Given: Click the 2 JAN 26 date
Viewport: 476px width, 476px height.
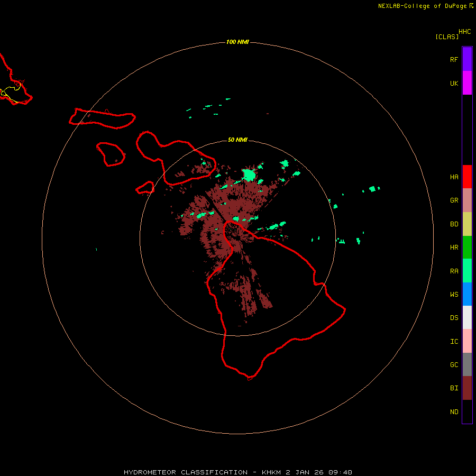Looking at the screenshot, I should click(x=305, y=472).
